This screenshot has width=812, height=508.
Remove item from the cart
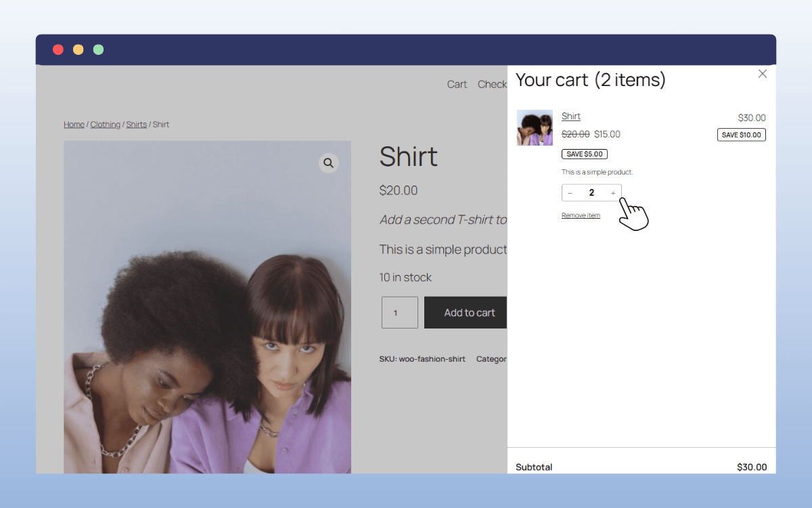tap(581, 215)
